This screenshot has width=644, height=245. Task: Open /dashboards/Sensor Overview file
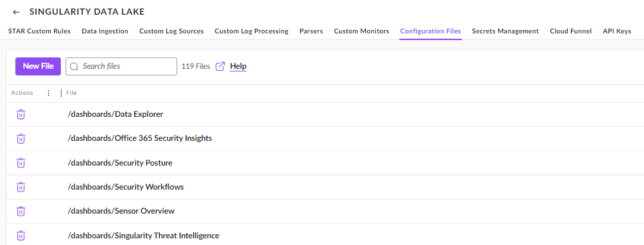click(x=121, y=212)
